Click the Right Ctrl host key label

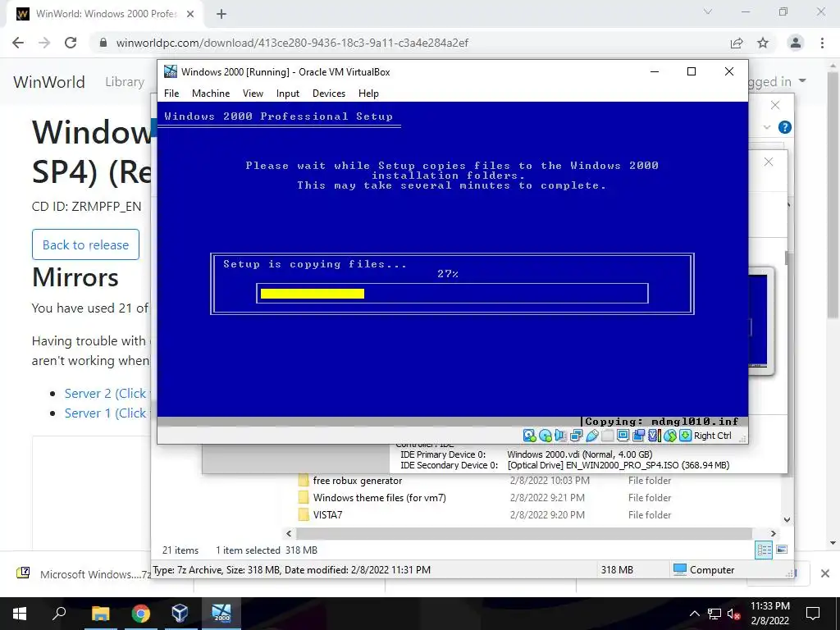713,436
